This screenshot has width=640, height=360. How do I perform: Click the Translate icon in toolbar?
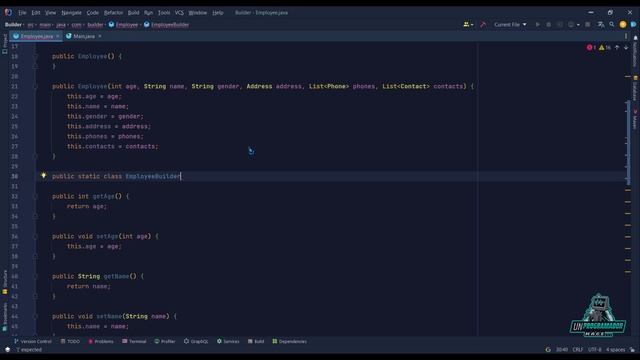(x=601, y=24)
